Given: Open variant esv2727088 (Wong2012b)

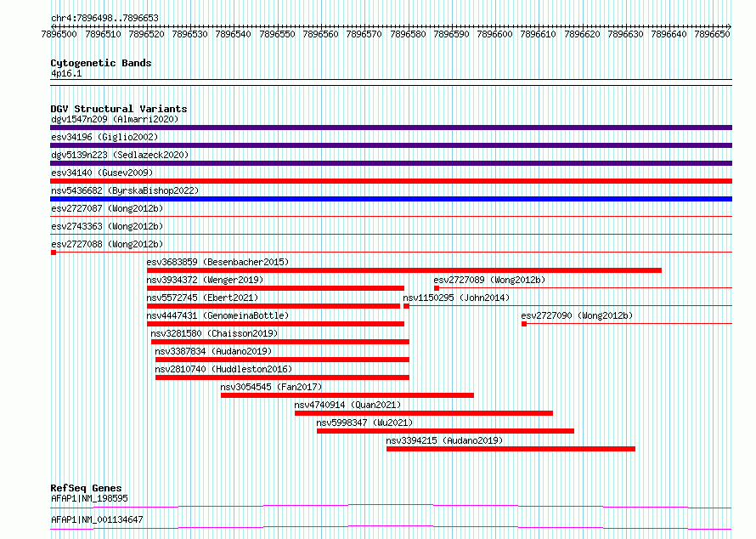Looking at the screenshot, I should coord(107,244).
